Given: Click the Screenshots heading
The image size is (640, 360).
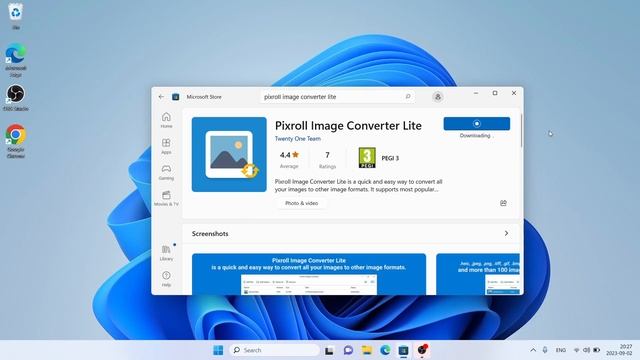Looking at the screenshot, I should (x=210, y=234).
